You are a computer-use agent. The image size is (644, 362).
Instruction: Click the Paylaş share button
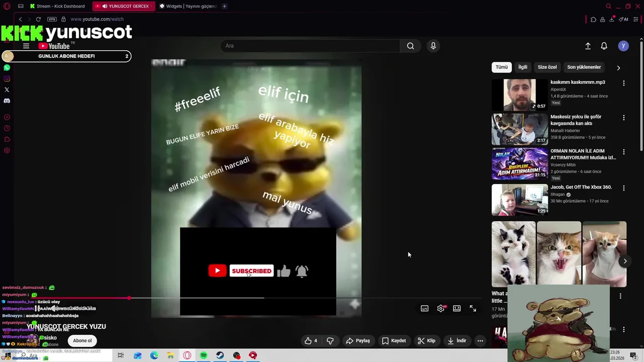tap(358, 341)
